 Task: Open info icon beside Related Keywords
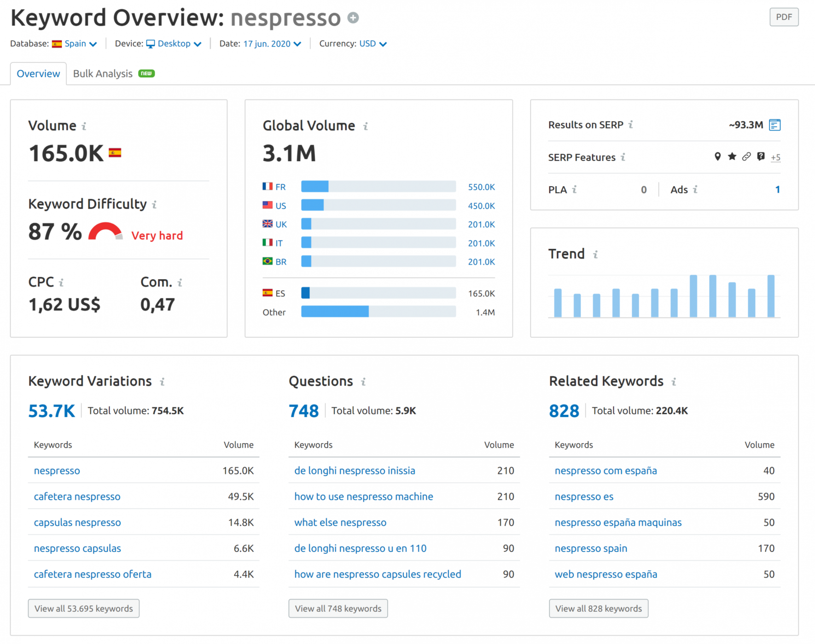(x=674, y=382)
